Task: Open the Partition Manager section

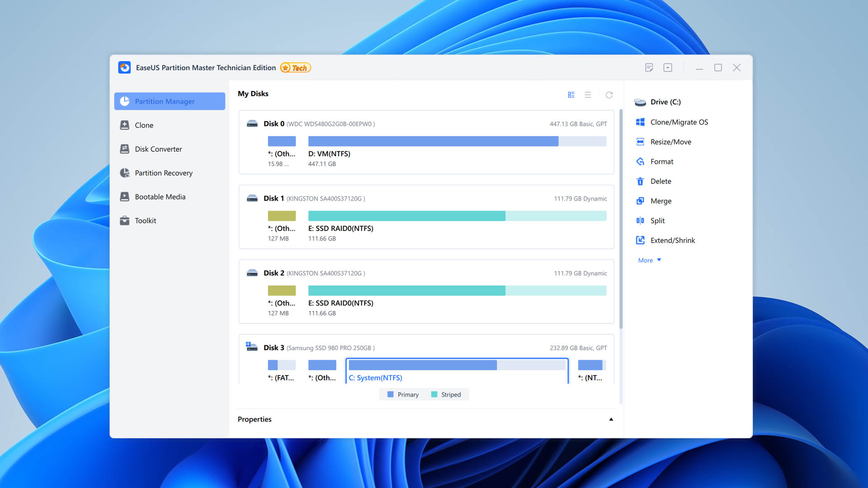Action: 170,101
